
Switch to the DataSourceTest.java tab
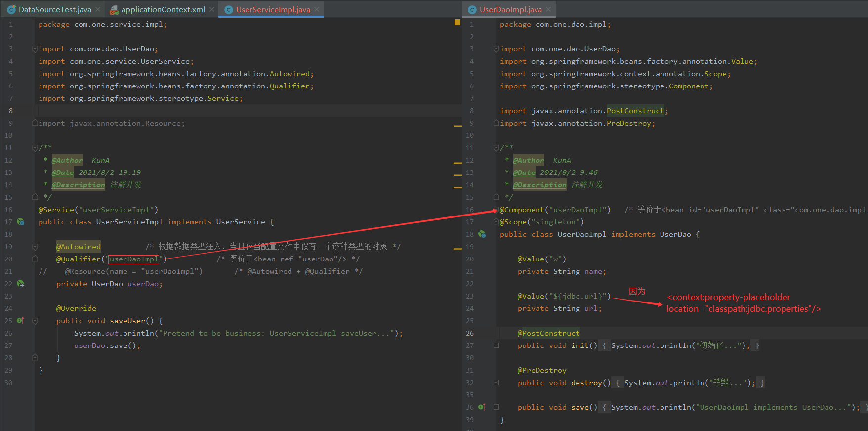(55, 9)
